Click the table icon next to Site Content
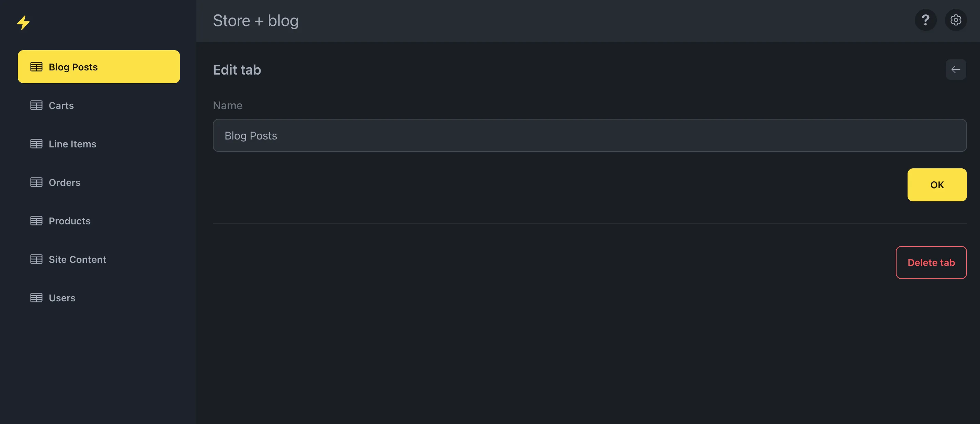Image resolution: width=980 pixels, height=424 pixels. click(36, 259)
